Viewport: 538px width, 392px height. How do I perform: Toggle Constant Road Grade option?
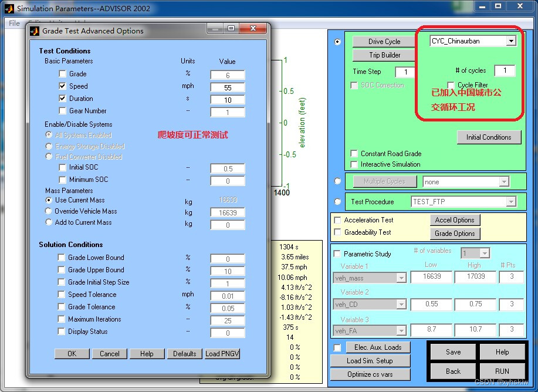tap(353, 154)
